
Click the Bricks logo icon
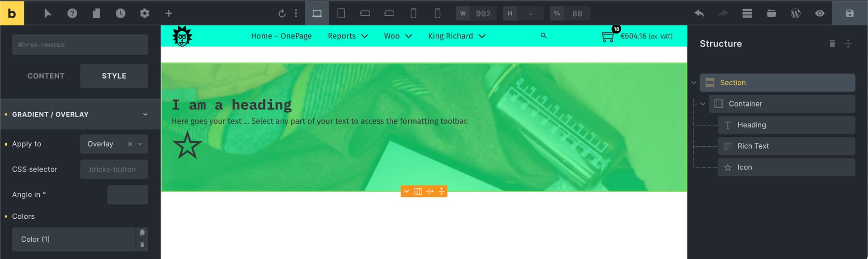12,13
